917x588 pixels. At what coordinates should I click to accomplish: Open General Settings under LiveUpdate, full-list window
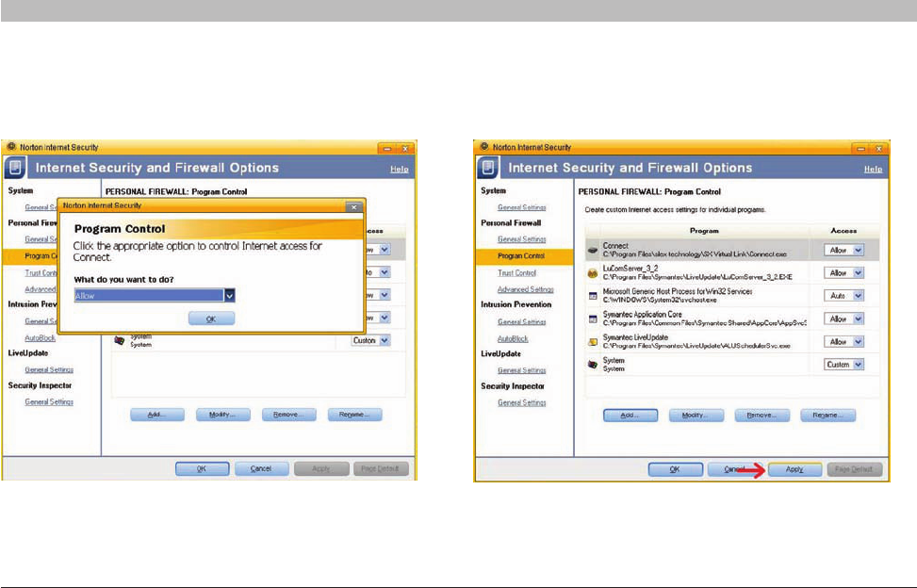[522, 370]
